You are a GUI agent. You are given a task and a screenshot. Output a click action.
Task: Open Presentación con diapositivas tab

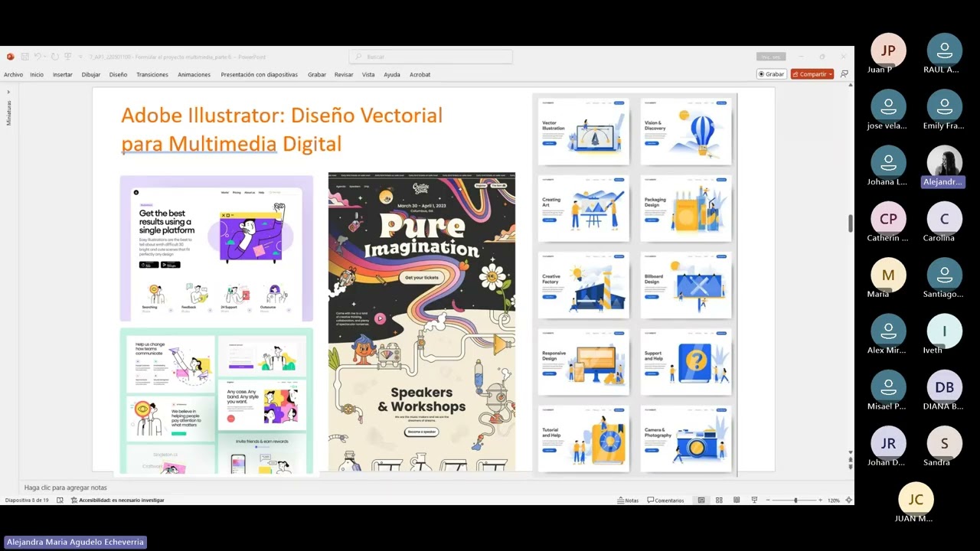click(x=259, y=74)
